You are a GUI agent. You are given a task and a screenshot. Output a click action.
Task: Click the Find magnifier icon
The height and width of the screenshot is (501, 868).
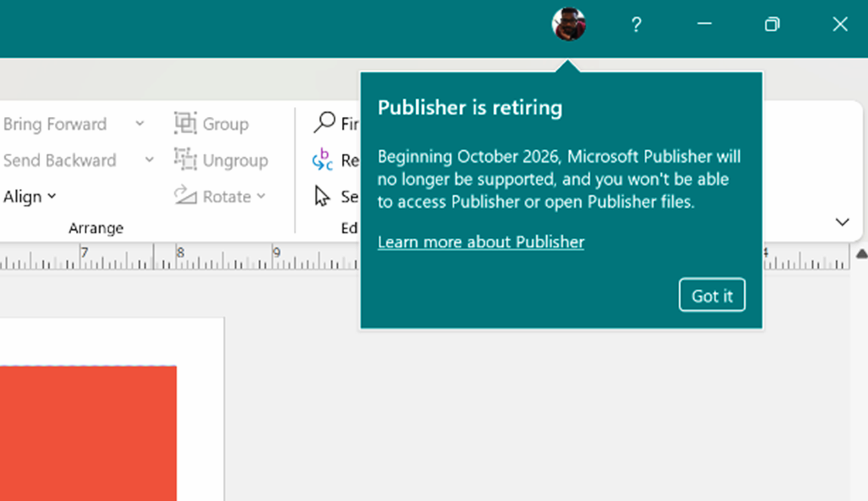click(324, 122)
